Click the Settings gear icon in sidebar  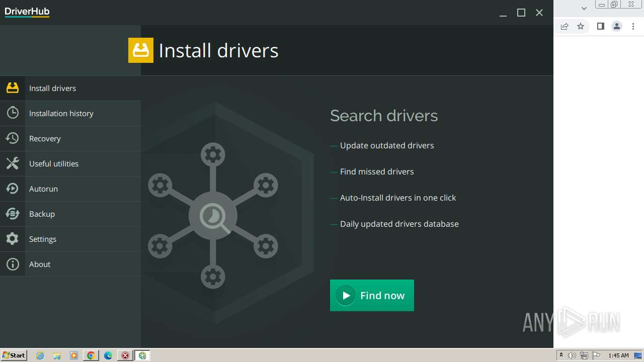[x=13, y=239]
